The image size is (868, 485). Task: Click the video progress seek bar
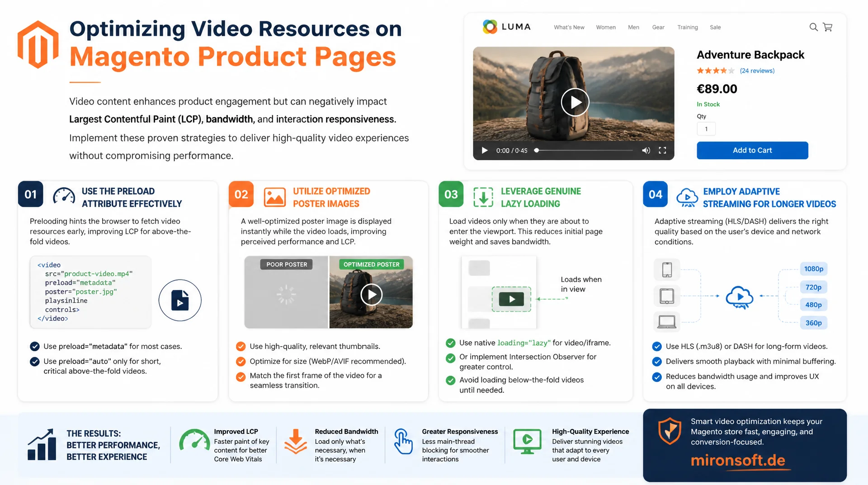(x=584, y=150)
